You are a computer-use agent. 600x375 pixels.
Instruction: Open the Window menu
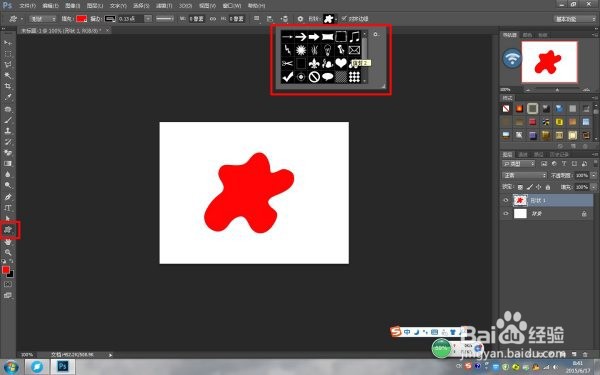tap(232, 6)
